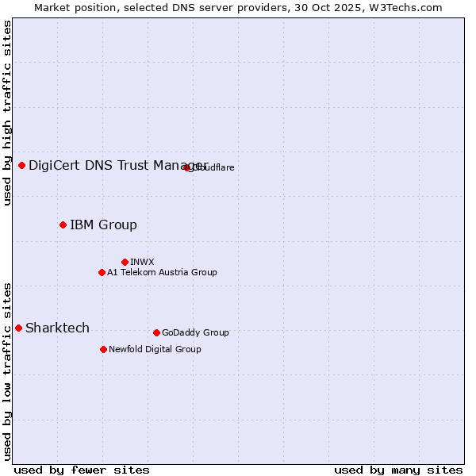This screenshot has width=476, height=476.
Task: Click the red Cloudflare data point
Action: pyautogui.click(x=187, y=167)
